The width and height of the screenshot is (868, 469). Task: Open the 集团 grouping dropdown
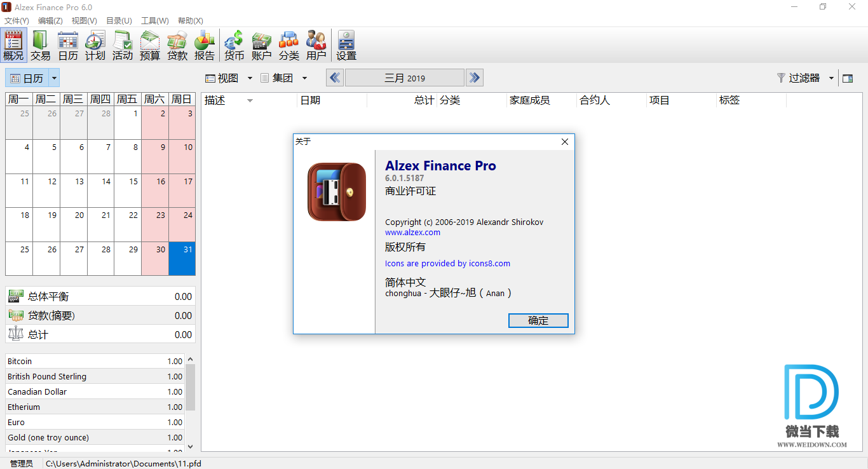[x=284, y=78]
